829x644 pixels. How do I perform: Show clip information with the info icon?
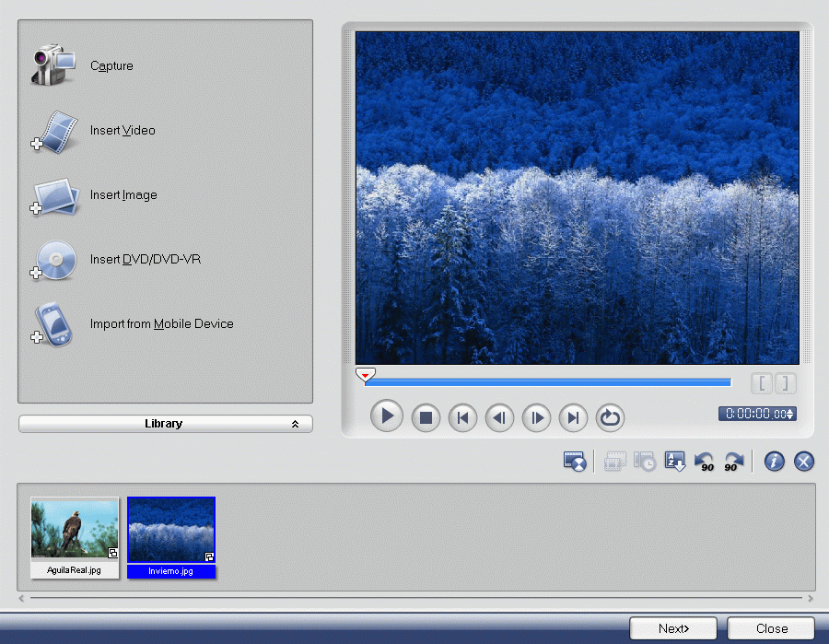tap(774, 461)
